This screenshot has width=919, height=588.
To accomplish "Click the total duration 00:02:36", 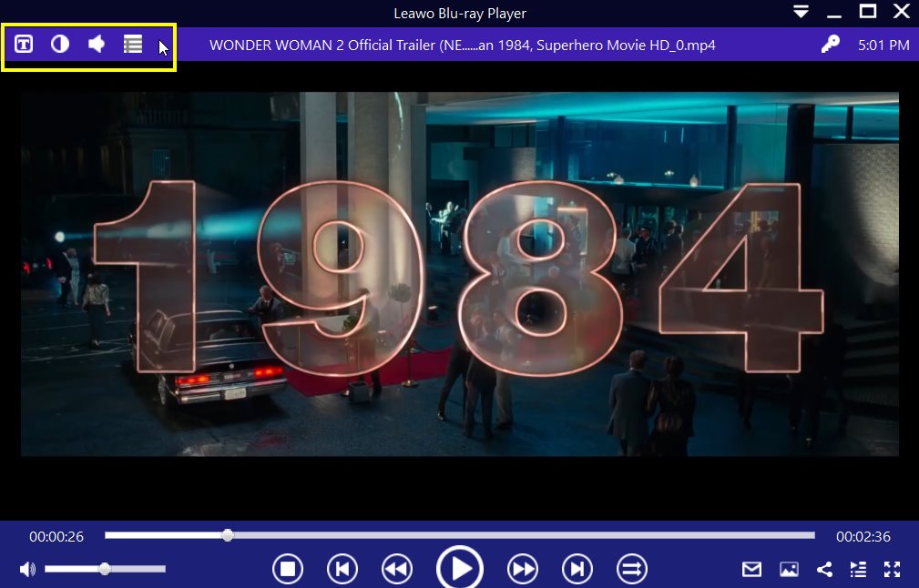I will (863, 536).
